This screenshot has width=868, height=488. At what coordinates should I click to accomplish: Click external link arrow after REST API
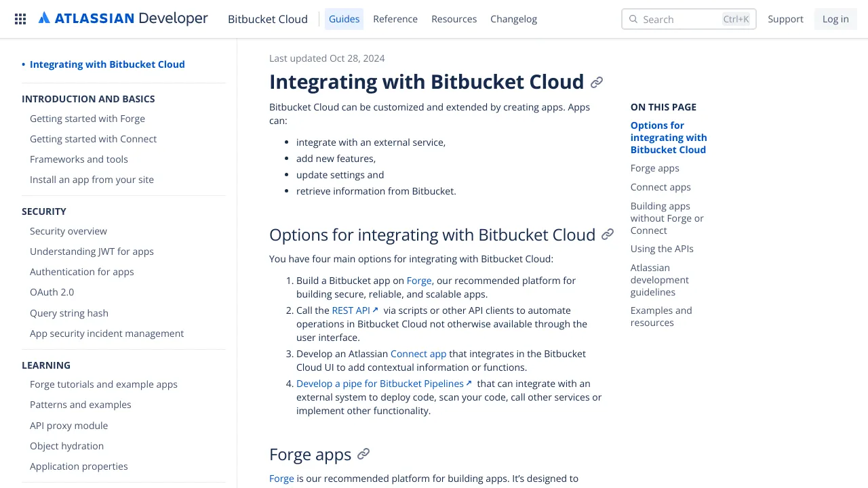click(x=375, y=310)
